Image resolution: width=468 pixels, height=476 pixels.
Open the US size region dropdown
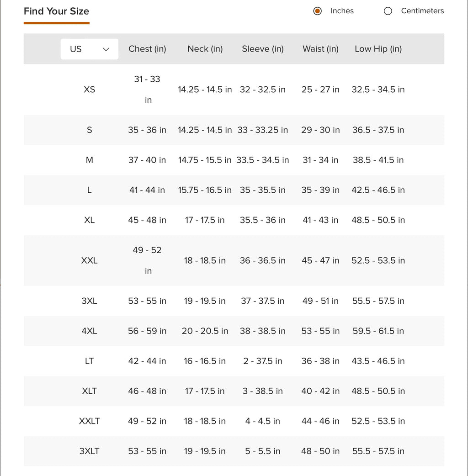click(x=89, y=49)
